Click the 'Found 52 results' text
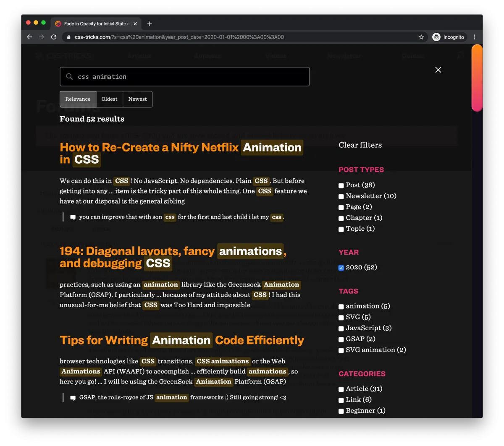Screen dimensions: 504x446 point(92,119)
